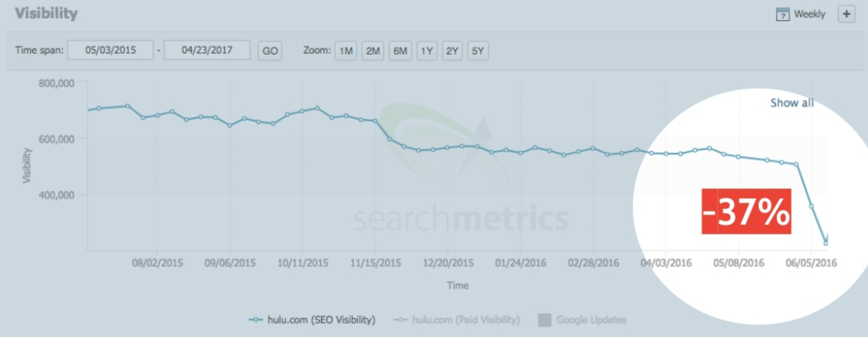
Task: Click the last data point on the line
Action: (826, 243)
